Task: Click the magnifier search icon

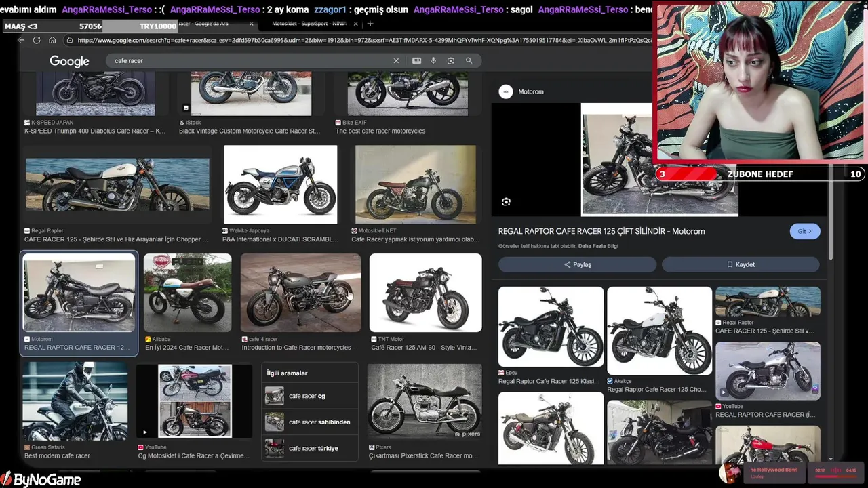Action: point(469,60)
